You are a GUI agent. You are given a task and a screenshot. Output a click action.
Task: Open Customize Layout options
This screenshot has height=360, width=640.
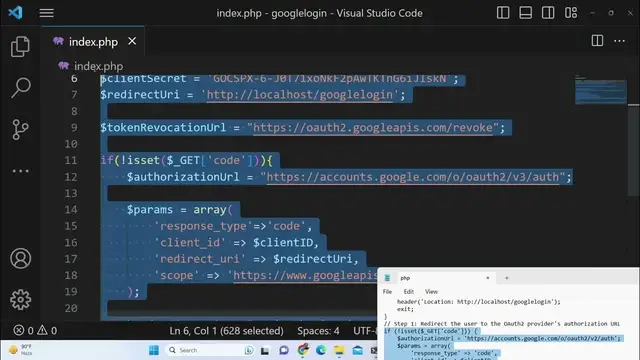coord(571,13)
